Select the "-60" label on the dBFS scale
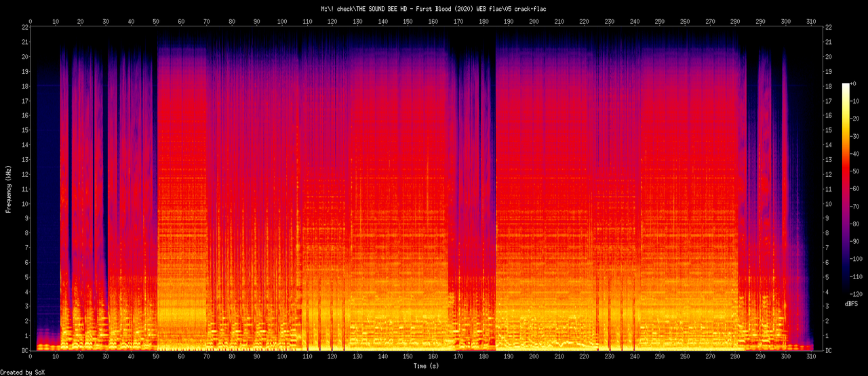Screen dimensions: 868x376 [855, 189]
